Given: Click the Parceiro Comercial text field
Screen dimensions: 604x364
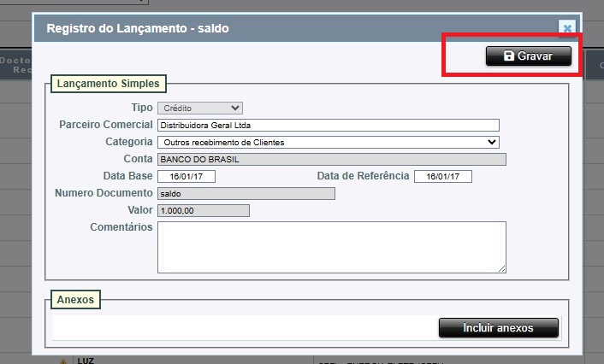Looking at the screenshot, I should click(328, 125).
